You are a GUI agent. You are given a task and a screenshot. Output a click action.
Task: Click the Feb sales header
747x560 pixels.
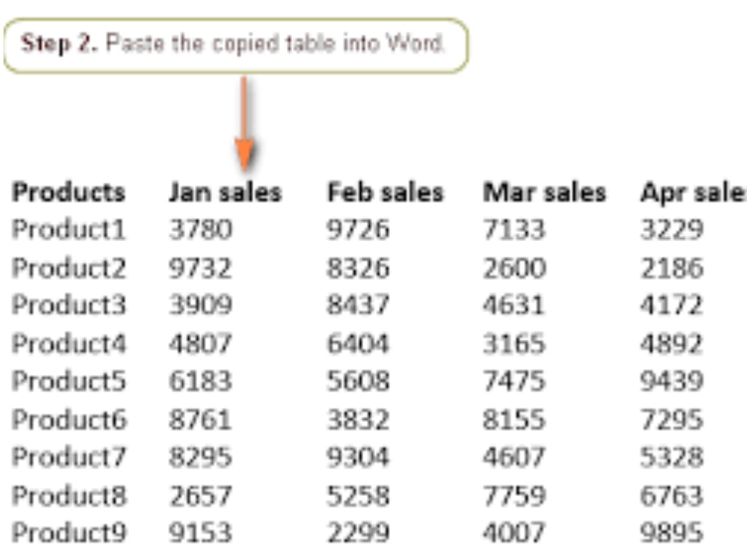385,193
